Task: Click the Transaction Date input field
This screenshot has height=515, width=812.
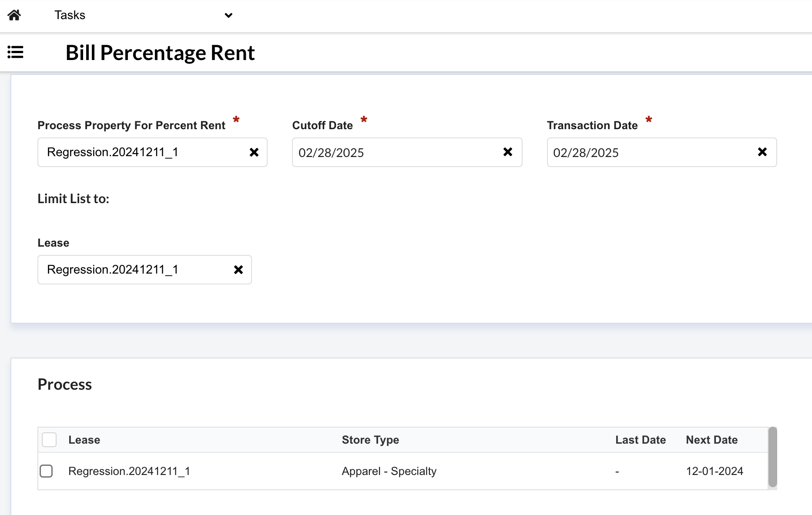Action: pos(661,152)
